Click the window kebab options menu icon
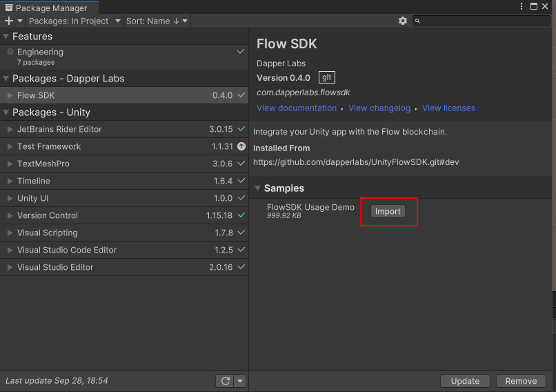 [x=521, y=7]
